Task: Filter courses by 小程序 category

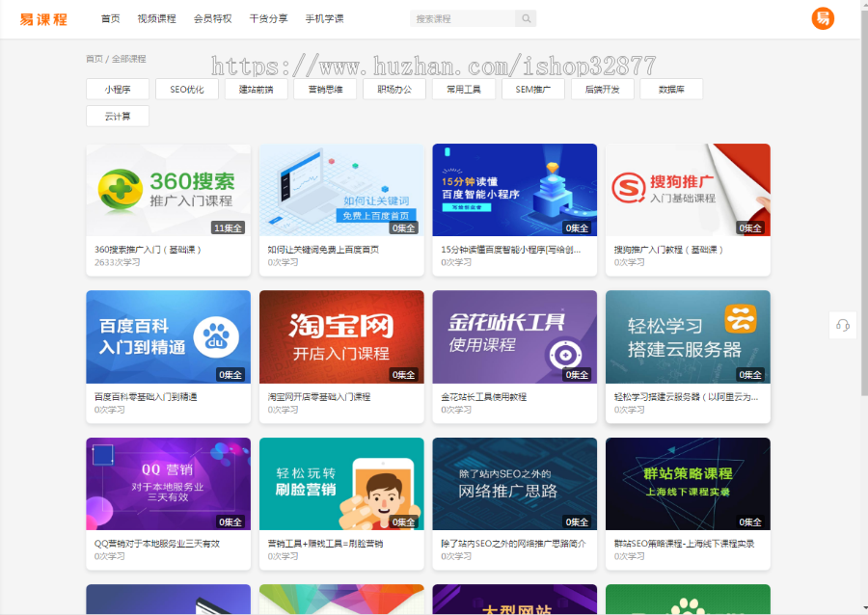Action: (117, 89)
